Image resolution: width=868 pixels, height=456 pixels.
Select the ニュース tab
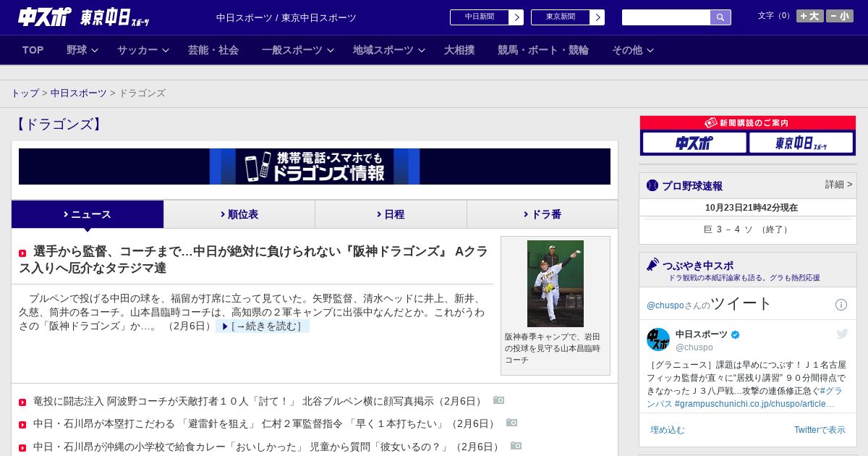click(88, 214)
